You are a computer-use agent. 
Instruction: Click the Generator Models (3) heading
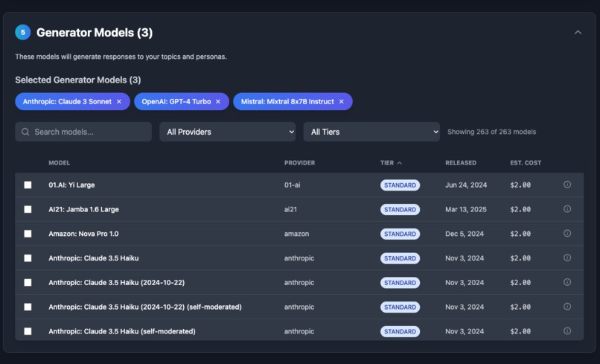click(95, 33)
